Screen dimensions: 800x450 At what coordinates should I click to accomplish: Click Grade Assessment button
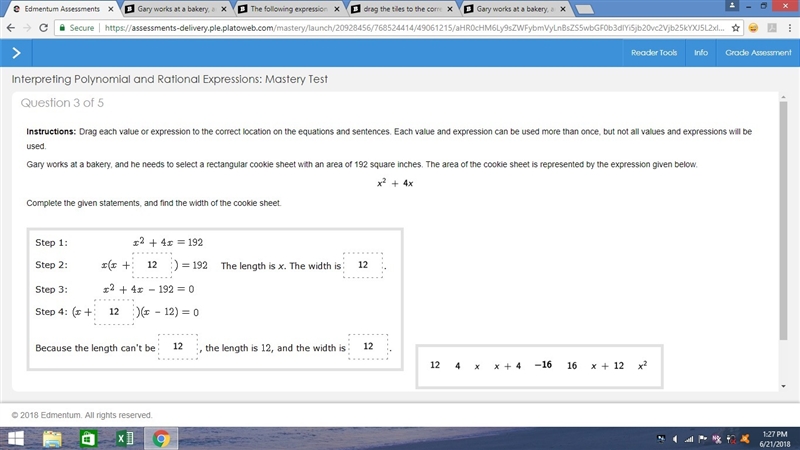point(758,53)
